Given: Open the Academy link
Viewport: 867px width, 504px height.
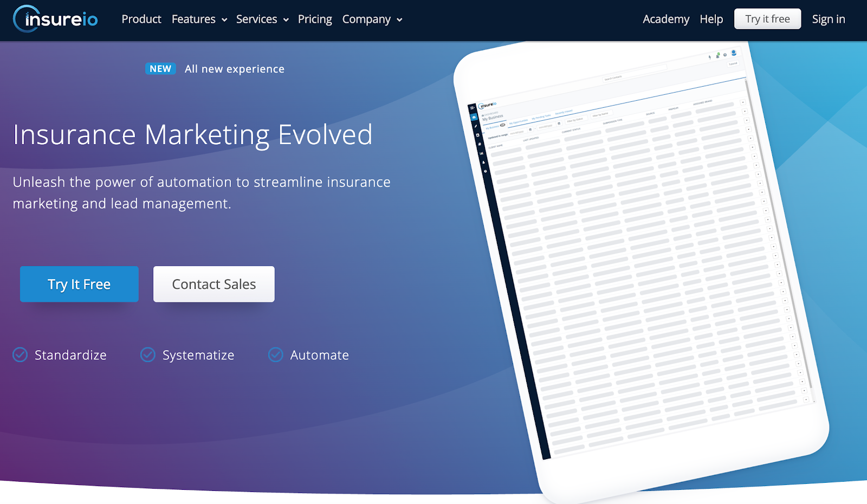Looking at the screenshot, I should coord(666,19).
